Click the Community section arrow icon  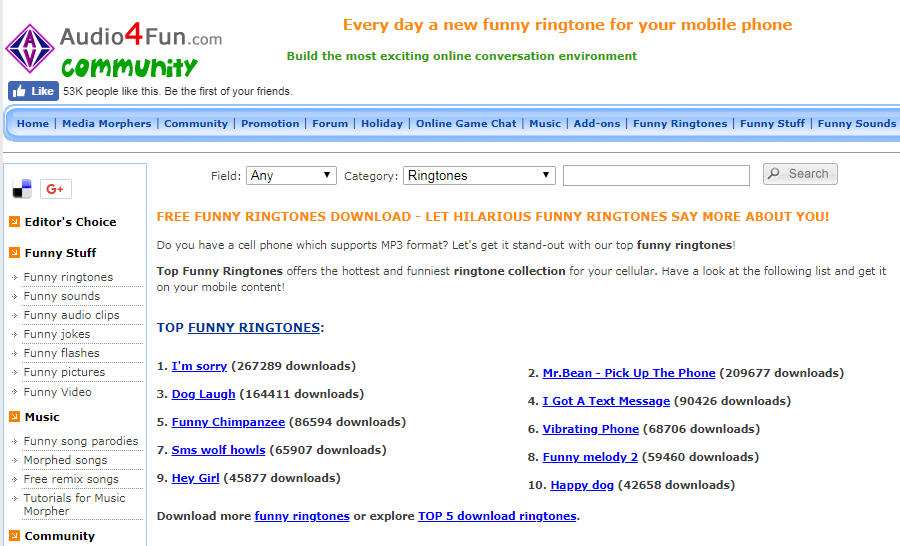pos(14,536)
